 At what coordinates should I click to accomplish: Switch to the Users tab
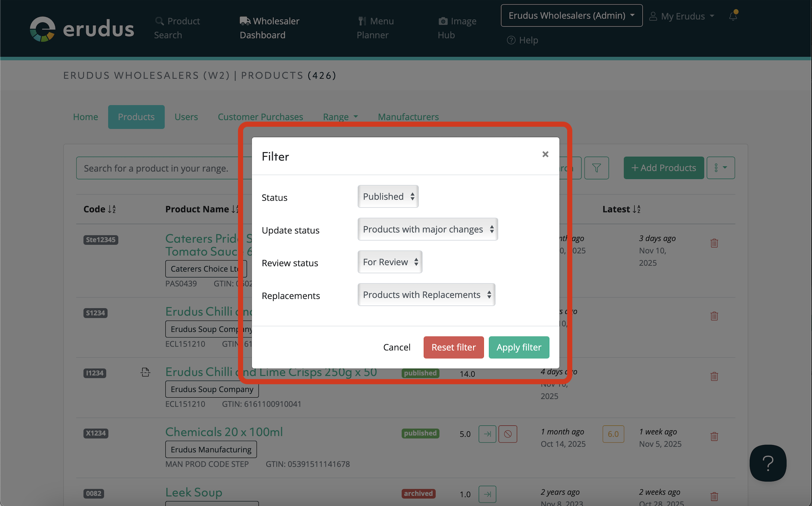point(186,117)
